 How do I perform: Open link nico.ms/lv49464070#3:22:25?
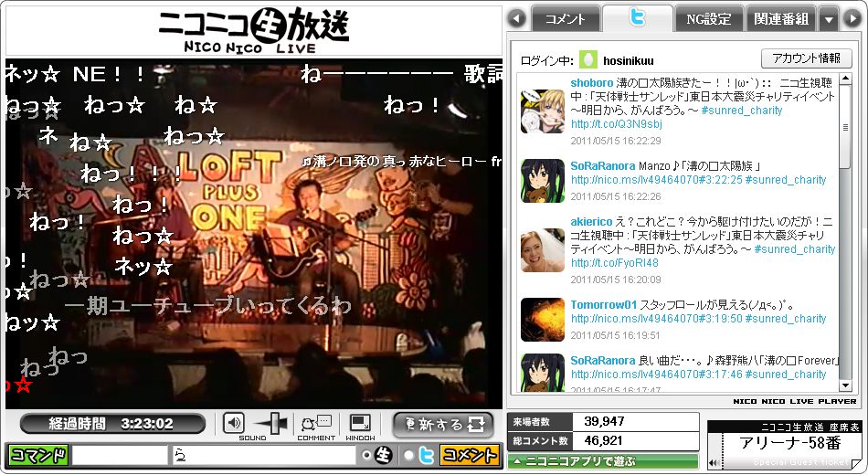657,180
